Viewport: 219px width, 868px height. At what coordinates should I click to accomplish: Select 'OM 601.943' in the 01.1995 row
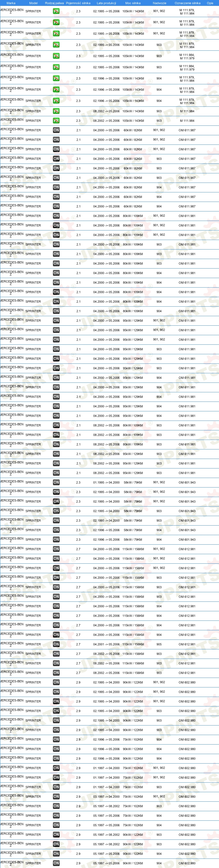[x=187, y=482]
